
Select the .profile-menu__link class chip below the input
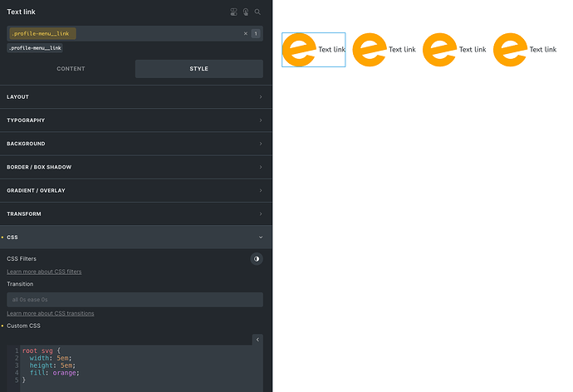point(35,48)
